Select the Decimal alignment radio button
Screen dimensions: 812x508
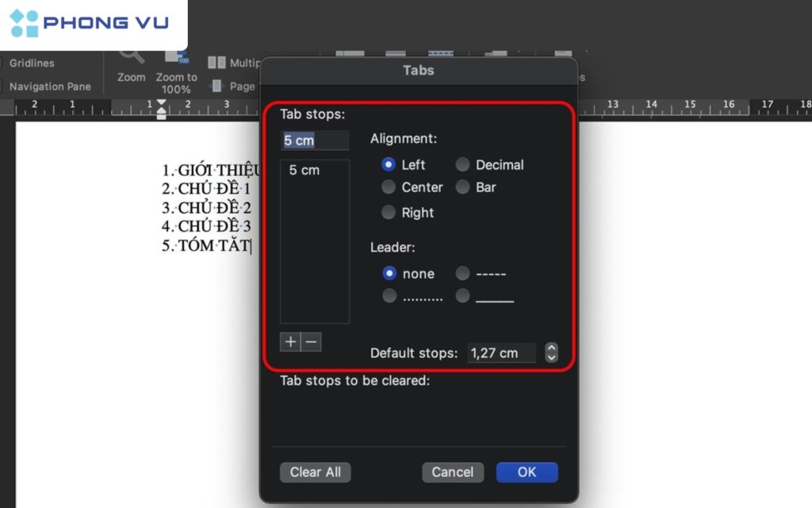[462, 164]
